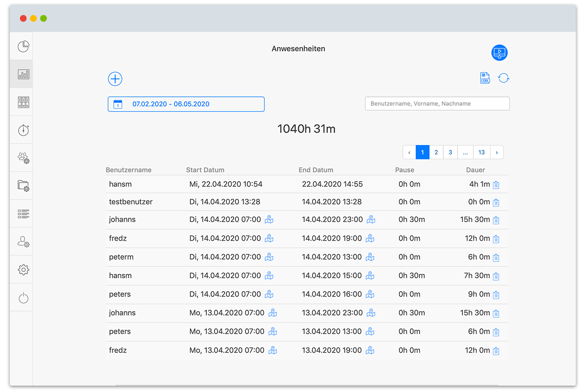Image resolution: width=588 pixels, height=392 pixels.
Task: Open the binders archive sidebar icon
Action: click(x=24, y=102)
